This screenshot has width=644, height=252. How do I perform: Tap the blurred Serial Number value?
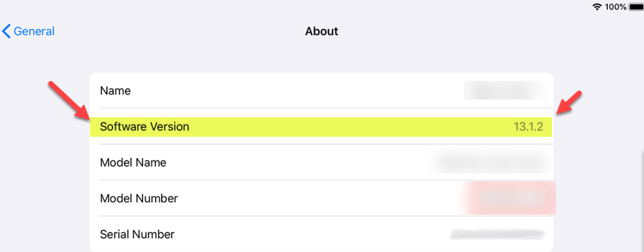(x=497, y=234)
